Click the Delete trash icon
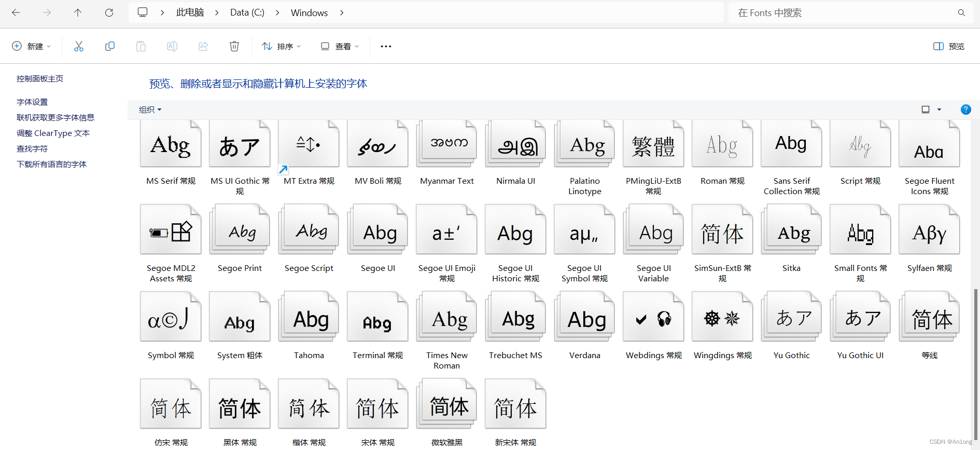 [x=234, y=46]
